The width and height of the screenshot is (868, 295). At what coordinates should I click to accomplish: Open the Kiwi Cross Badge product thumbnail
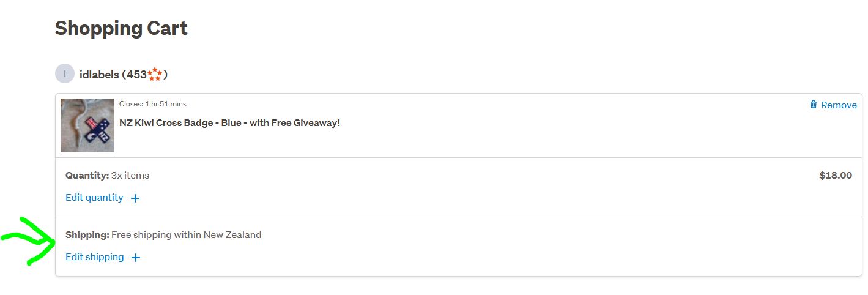87,125
